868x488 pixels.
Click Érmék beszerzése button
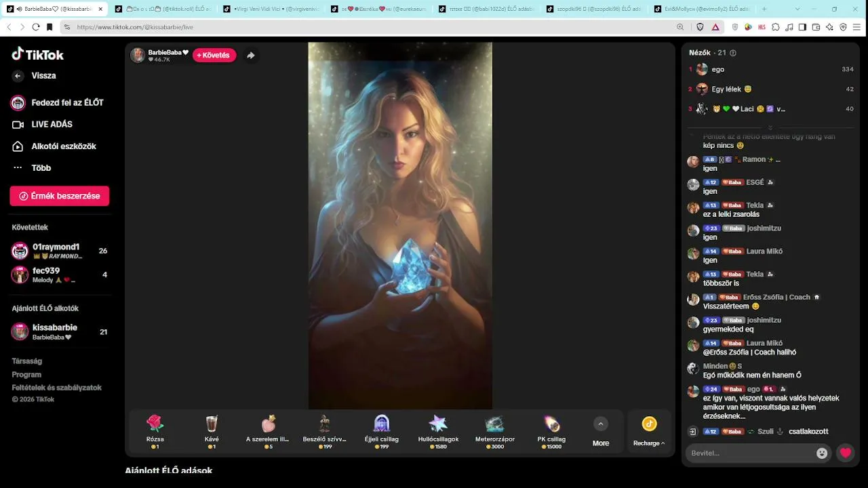60,196
